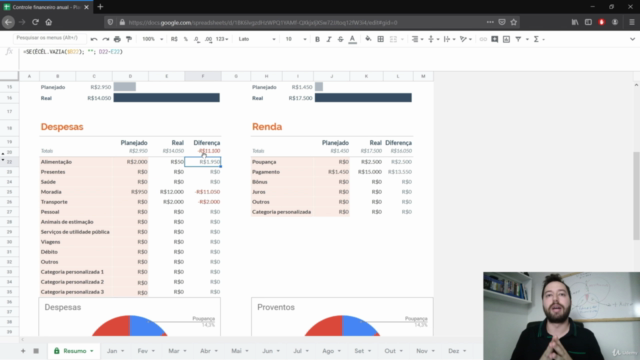Activate the paint format tool

[129, 39]
